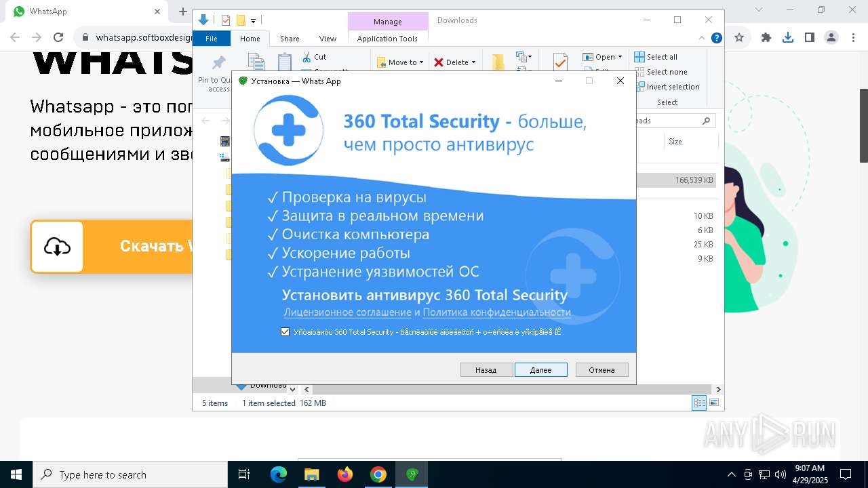Click the Далее button in installer
Image resolution: width=868 pixels, height=488 pixels.
point(540,370)
